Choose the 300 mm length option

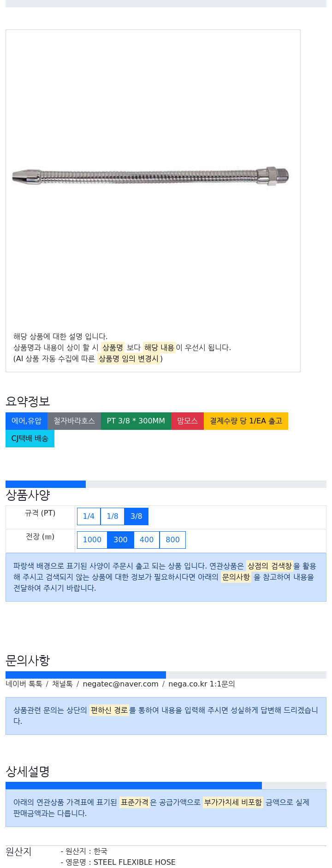[121, 540]
